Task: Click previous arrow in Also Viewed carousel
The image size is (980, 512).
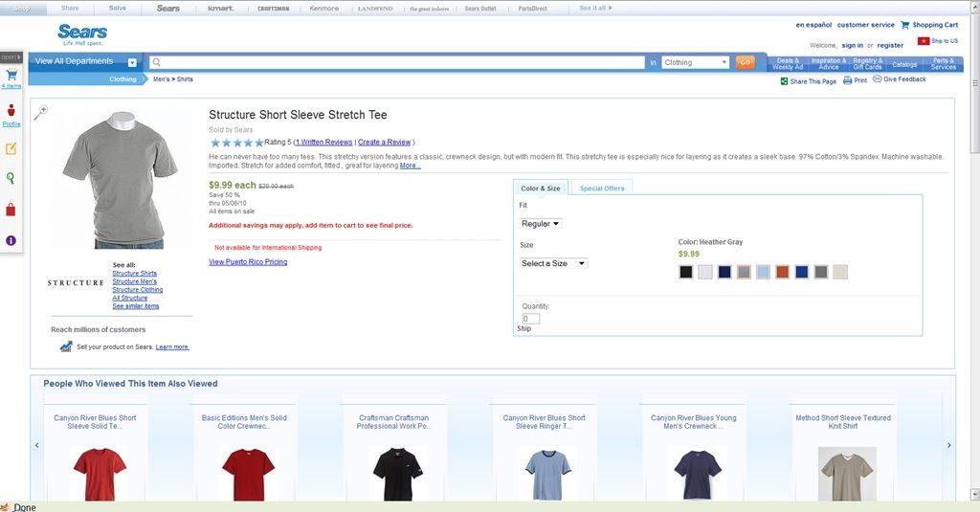Action: [x=37, y=445]
